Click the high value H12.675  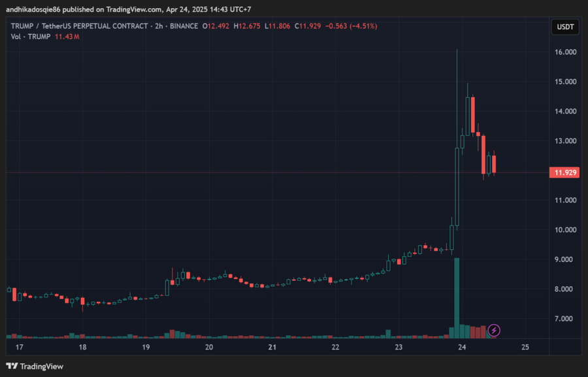(247, 26)
